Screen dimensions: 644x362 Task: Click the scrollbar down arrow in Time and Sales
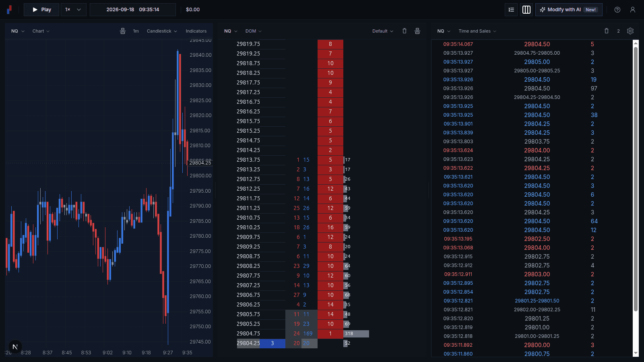[636, 353]
